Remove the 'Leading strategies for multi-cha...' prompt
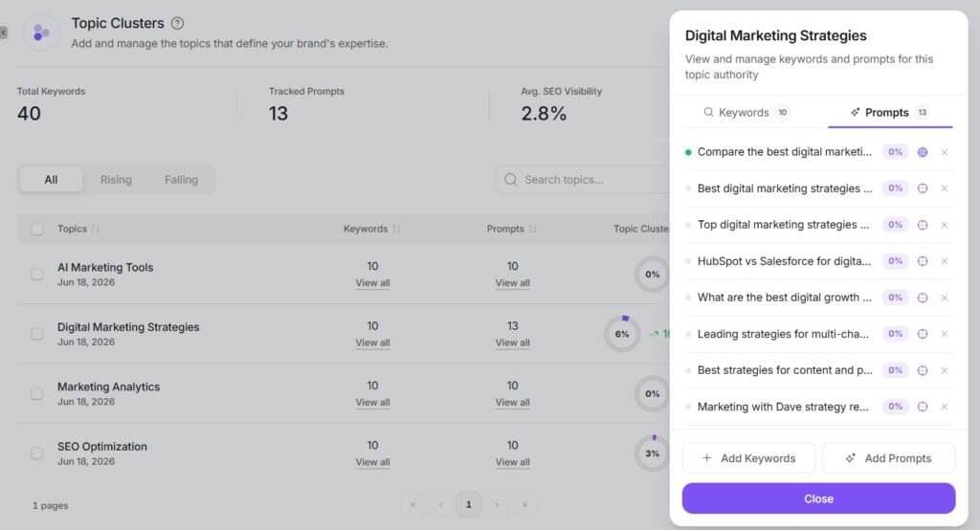This screenshot has width=980, height=530. coord(945,334)
